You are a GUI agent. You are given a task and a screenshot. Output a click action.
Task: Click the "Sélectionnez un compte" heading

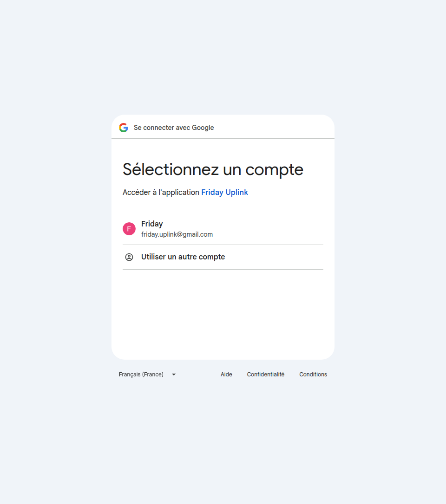tap(213, 169)
